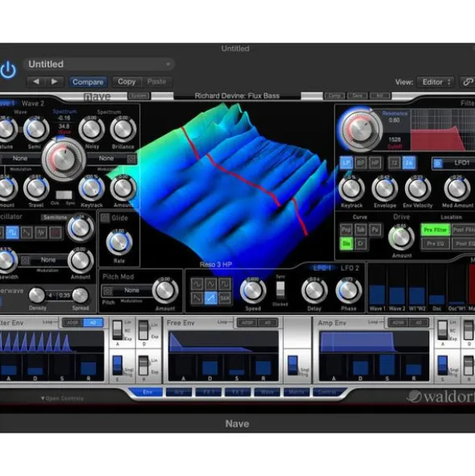Toggle the LFO Sync/Clocked switch
The height and width of the screenshot is (476, 475).
tap(280, 288)
